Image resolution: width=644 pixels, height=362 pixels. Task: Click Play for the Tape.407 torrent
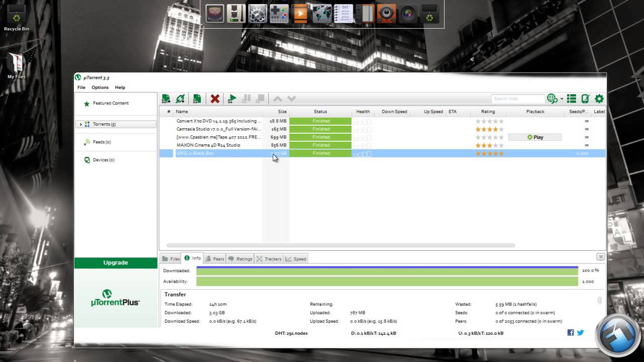(x=535, y=137)
